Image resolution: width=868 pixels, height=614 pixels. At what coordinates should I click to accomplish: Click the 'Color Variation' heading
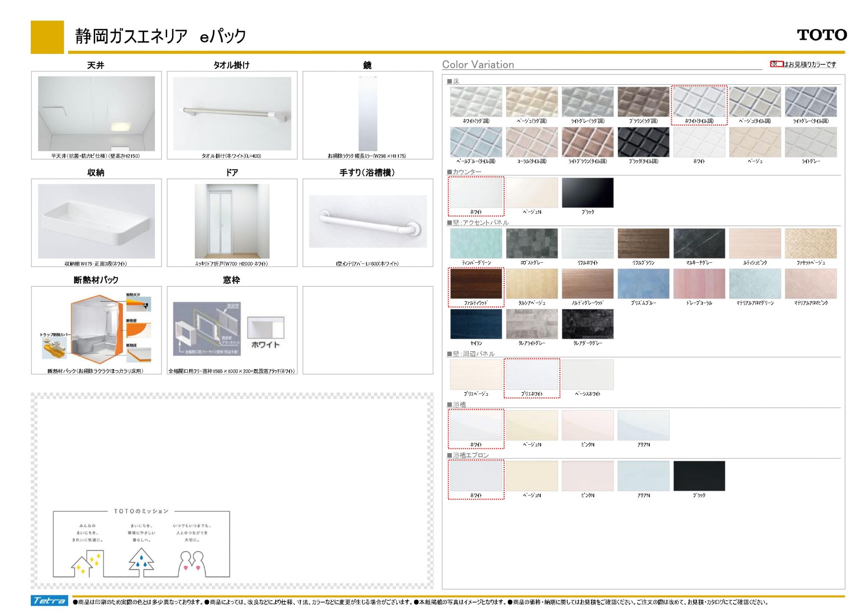(478, 64)
